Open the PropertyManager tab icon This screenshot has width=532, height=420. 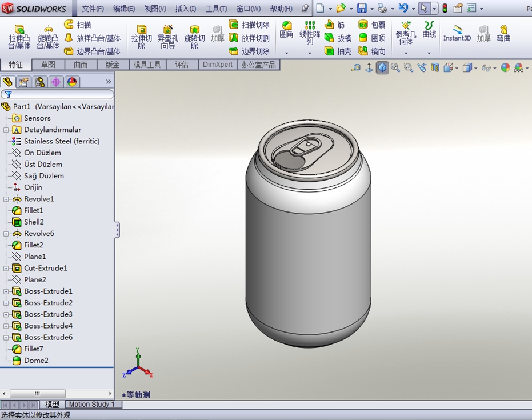click(23, 82)
